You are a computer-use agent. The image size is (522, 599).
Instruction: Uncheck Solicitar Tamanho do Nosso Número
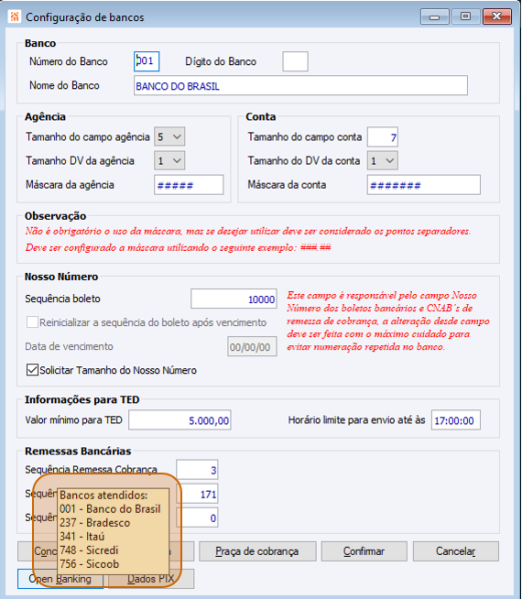(32, 370)
